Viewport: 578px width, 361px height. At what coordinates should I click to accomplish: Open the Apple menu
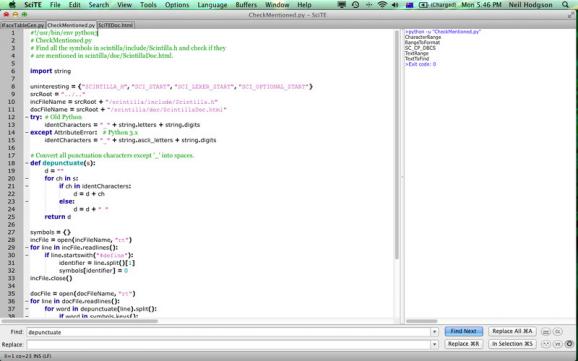[12, 5]
